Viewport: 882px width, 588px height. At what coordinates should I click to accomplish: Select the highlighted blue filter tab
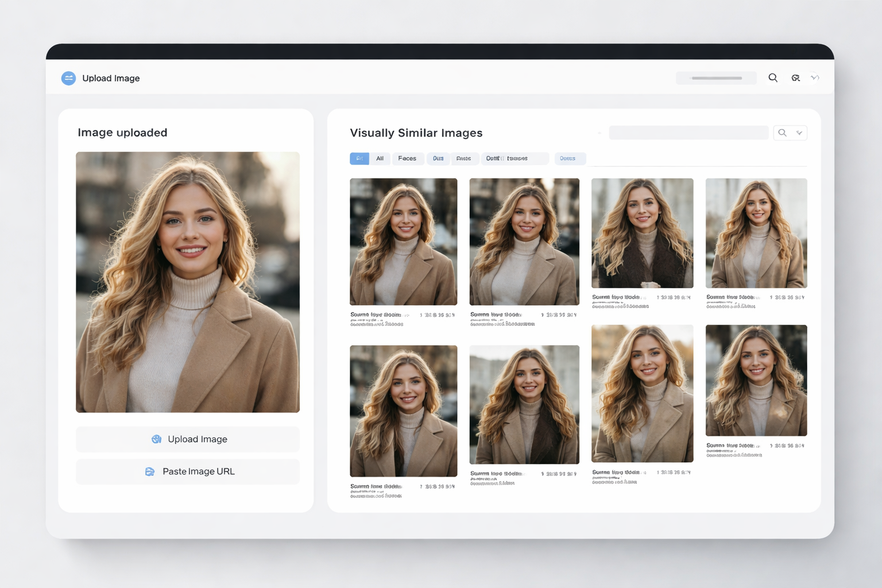[359, 158]
